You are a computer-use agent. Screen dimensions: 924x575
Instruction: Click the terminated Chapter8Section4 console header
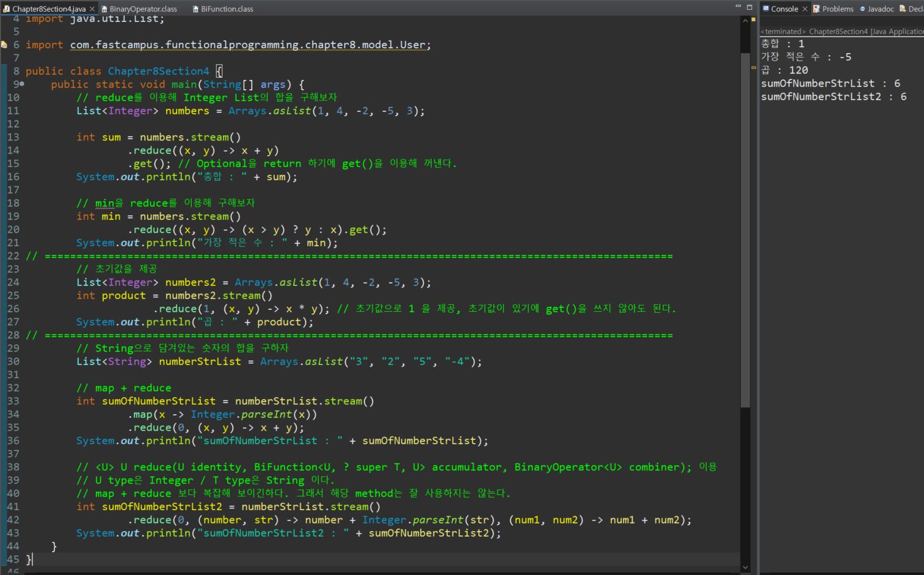pyautogui.click(x=842, y=31)
